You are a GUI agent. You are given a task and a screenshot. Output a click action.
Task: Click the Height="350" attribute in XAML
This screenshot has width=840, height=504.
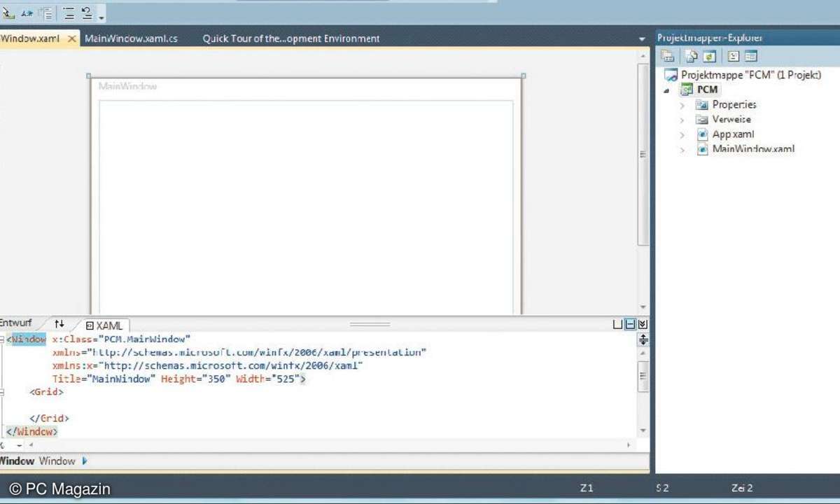point(195,379)
